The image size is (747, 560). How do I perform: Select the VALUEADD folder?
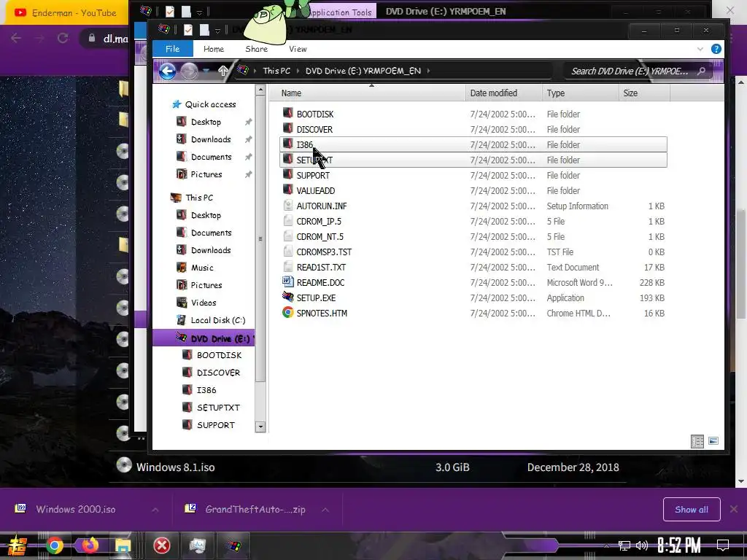pyautogui.click(x=315, y=190)
